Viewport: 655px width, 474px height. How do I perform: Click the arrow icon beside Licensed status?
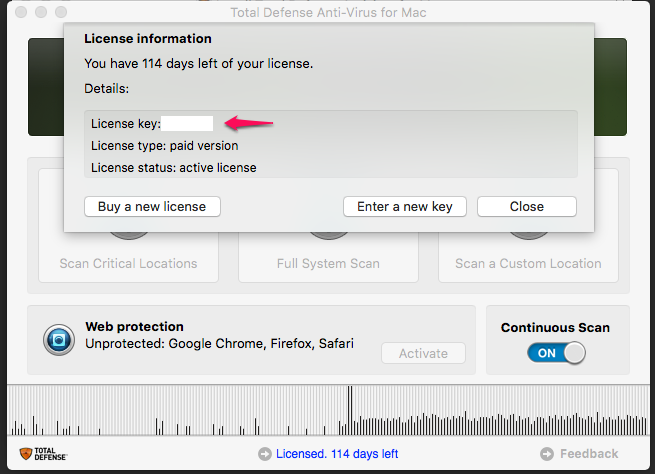(264, 454)
